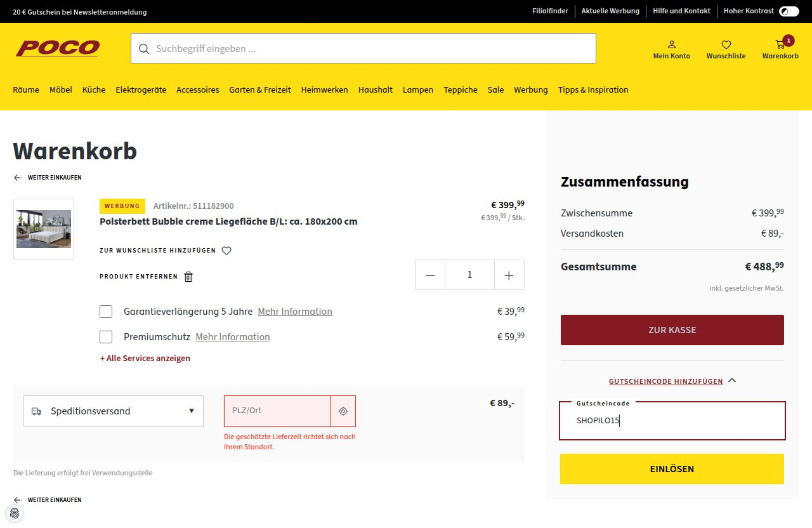
Task: Open Tipps & Inspiration menu
Action: pos(593,89)
